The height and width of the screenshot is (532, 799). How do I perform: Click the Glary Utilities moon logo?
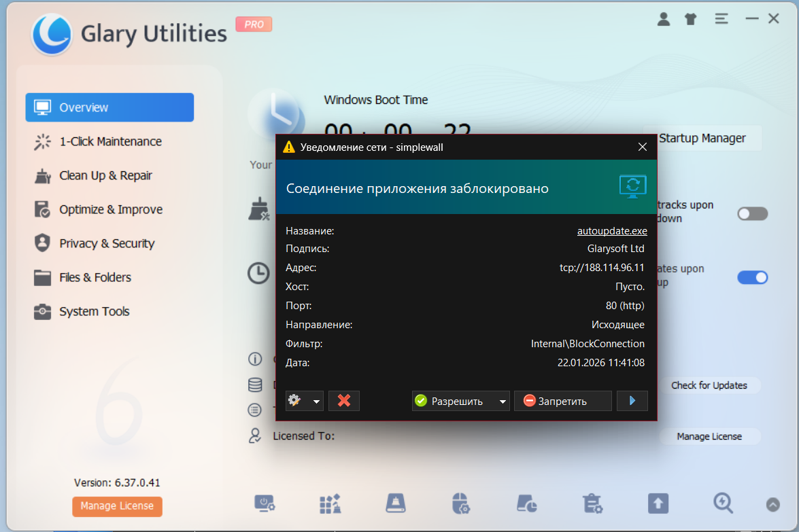pyautogui.click(x=52, y=34)
